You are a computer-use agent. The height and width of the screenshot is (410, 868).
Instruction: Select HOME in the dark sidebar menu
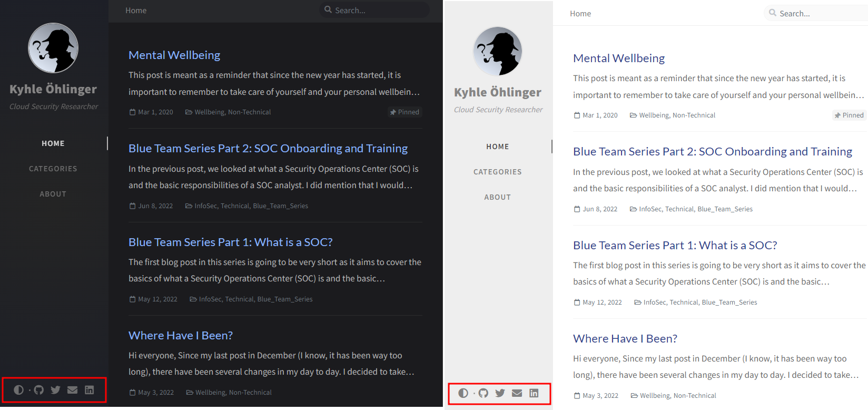53,143
